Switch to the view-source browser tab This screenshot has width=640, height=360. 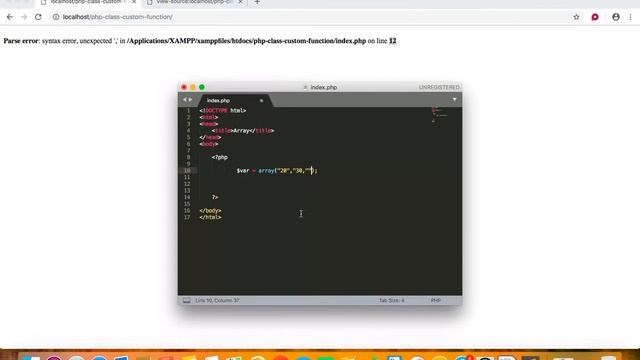[195, 2]
